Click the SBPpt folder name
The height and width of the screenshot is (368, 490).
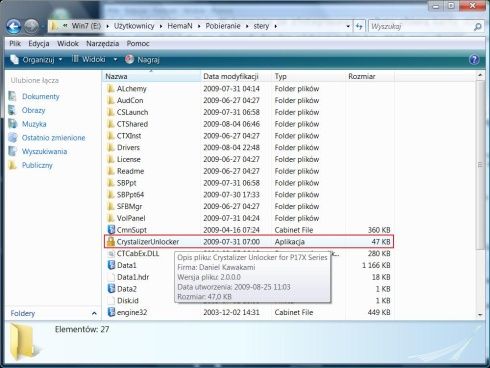pos(127,183)
